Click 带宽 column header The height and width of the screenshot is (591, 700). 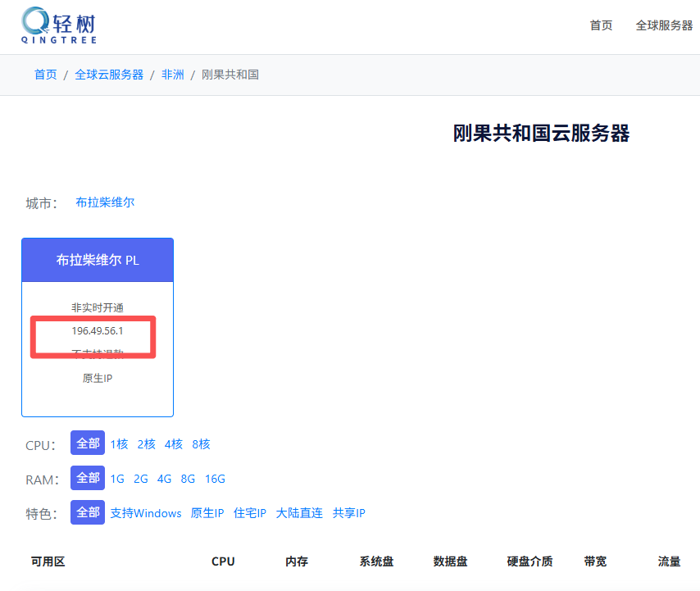point(595,561)
